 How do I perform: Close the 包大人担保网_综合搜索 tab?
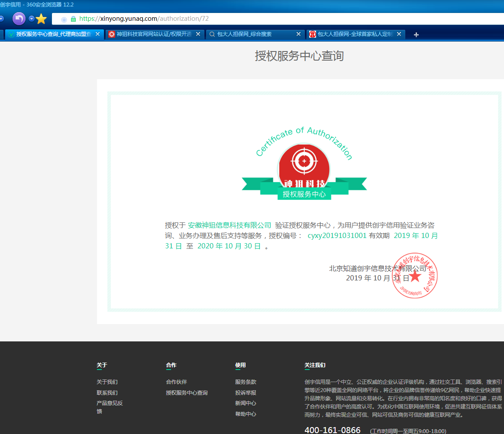[x=298, y=34]
